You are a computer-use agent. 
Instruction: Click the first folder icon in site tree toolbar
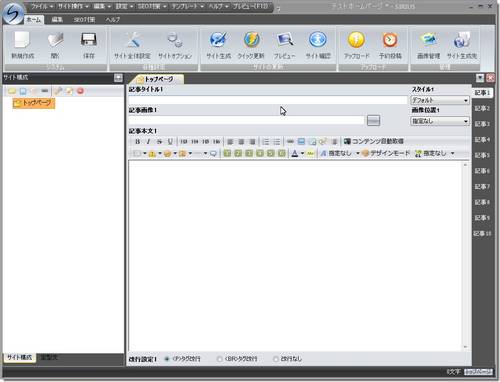(x=12, y=91)
